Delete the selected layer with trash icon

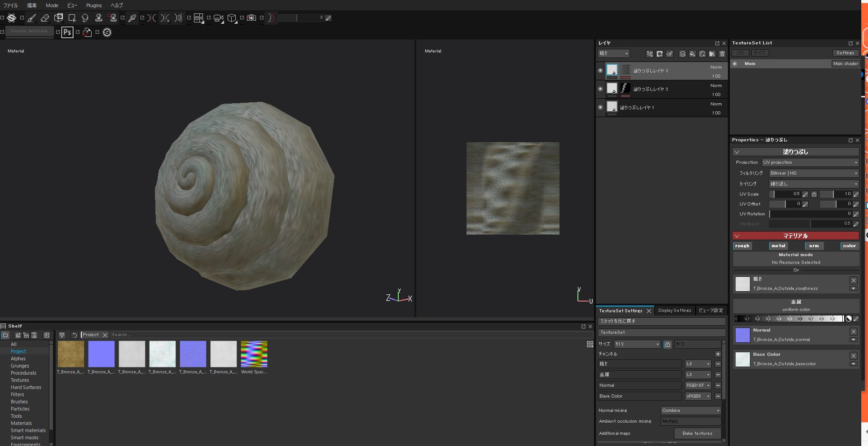[722, 54]
